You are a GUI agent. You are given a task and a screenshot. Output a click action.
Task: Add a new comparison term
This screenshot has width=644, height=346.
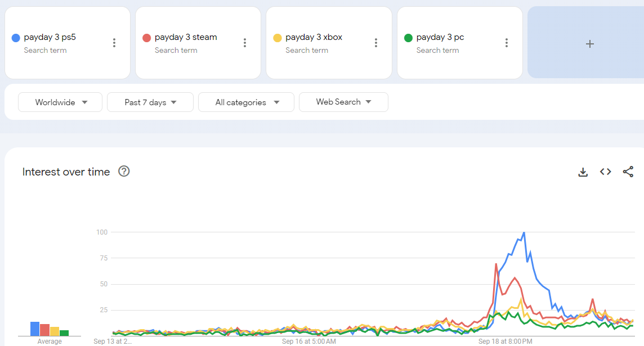tap(590, 43)
